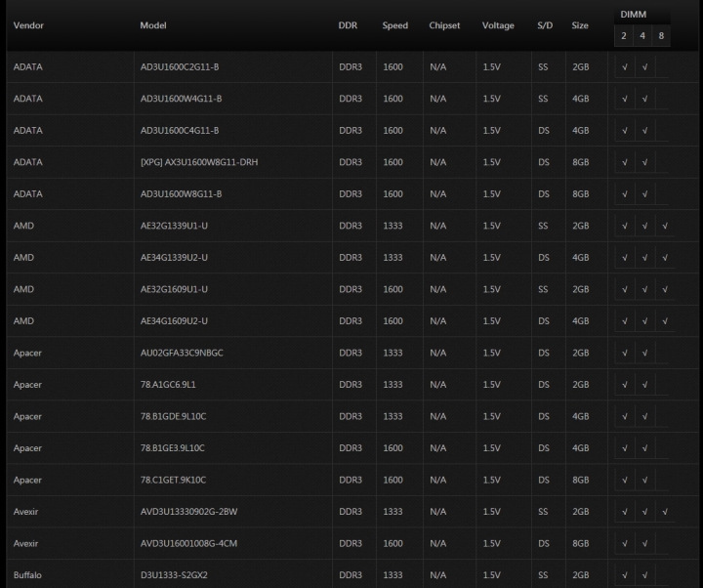Click speed 1600 in AE34G1609U2-U row
The height and width of the screenshot is (588, 703).
(x=393, y=321)
